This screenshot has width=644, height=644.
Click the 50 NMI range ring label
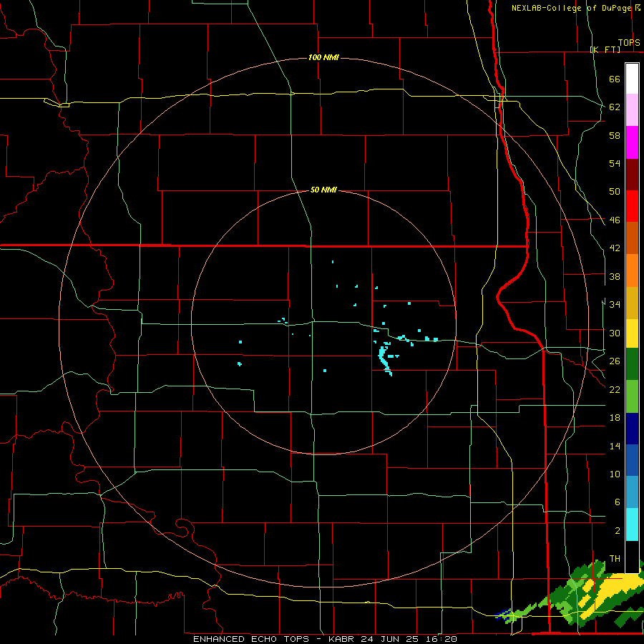tap(323, 190)
